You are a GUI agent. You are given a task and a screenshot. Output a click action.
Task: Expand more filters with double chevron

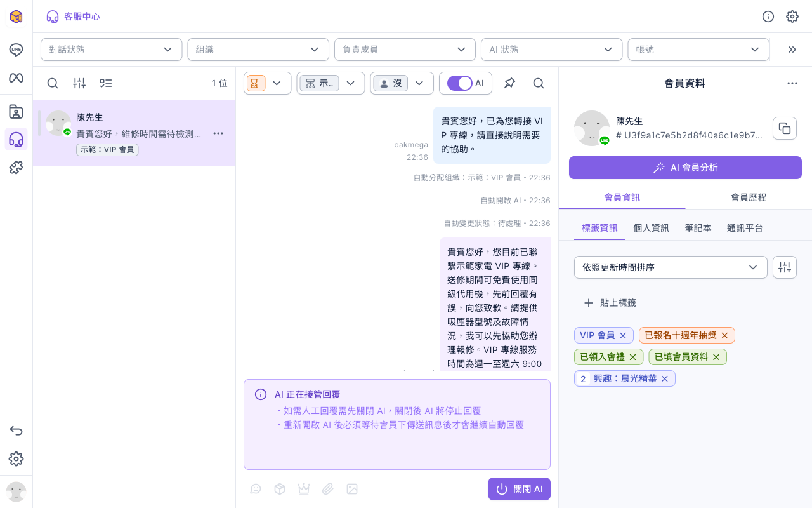[792, 50]
